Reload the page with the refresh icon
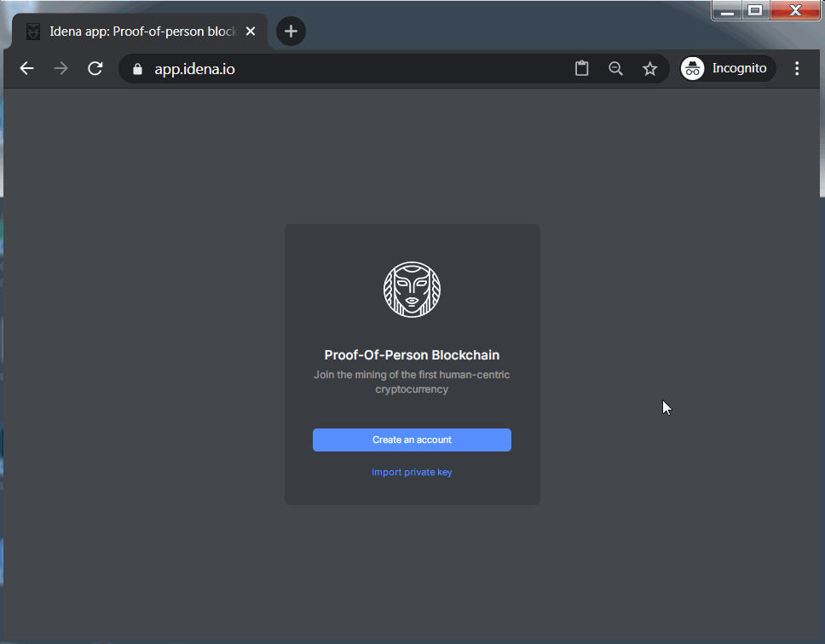Viewport: 825px width, 644px height. coord(95,68)
